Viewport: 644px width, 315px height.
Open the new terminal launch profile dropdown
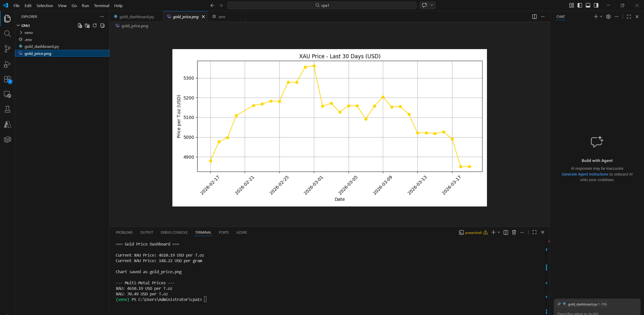[499, 232]
